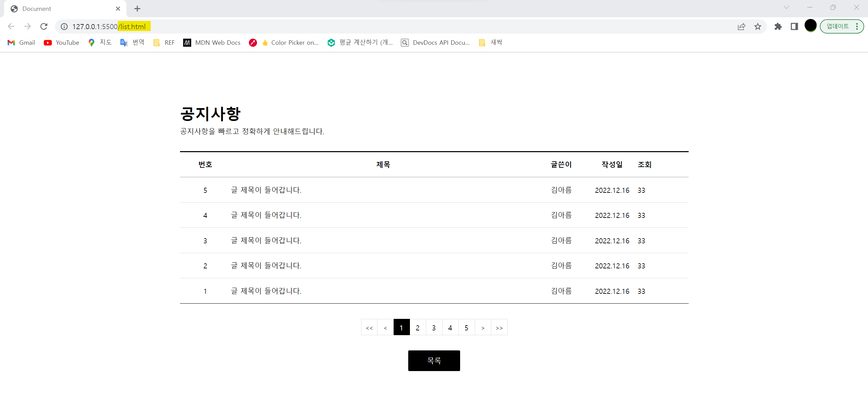Go to pagination page 3

coord(434,327)
